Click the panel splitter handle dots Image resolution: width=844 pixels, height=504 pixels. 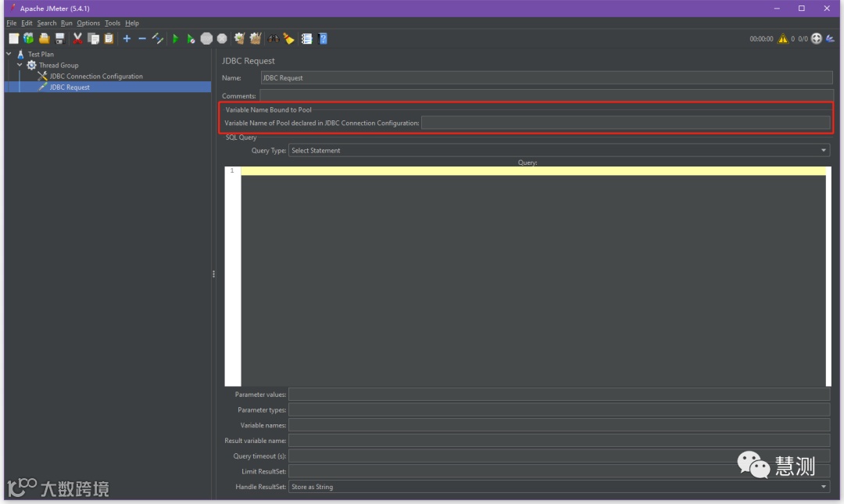pos(213,273)
